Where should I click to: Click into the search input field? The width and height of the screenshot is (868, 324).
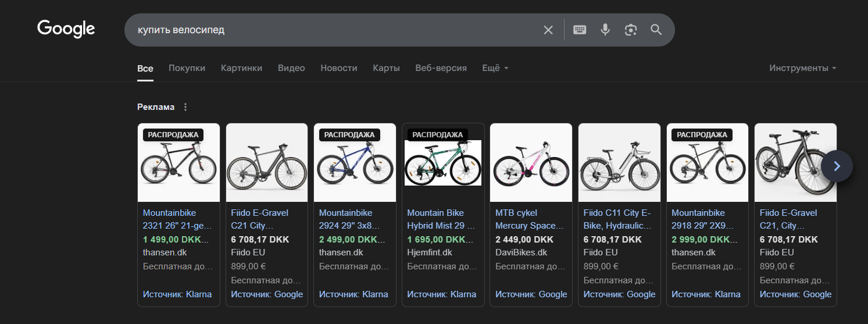[331, 30]
